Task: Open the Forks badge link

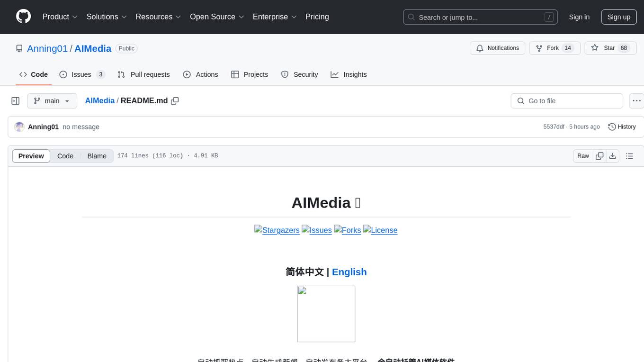Action: tap(348, 230)
